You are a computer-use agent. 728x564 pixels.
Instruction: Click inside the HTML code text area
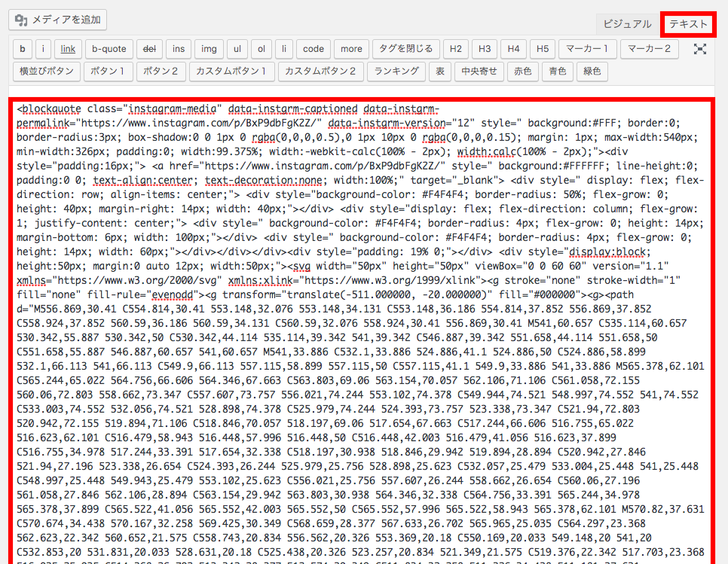pyautogui.click(x=362, y=331)
